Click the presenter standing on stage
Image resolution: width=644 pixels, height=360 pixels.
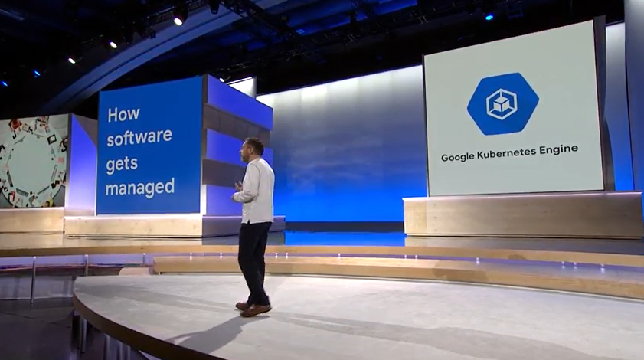253,227
